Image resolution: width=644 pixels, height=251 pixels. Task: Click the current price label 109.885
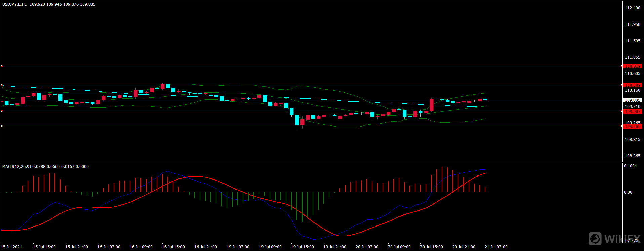tap(632, 100)
